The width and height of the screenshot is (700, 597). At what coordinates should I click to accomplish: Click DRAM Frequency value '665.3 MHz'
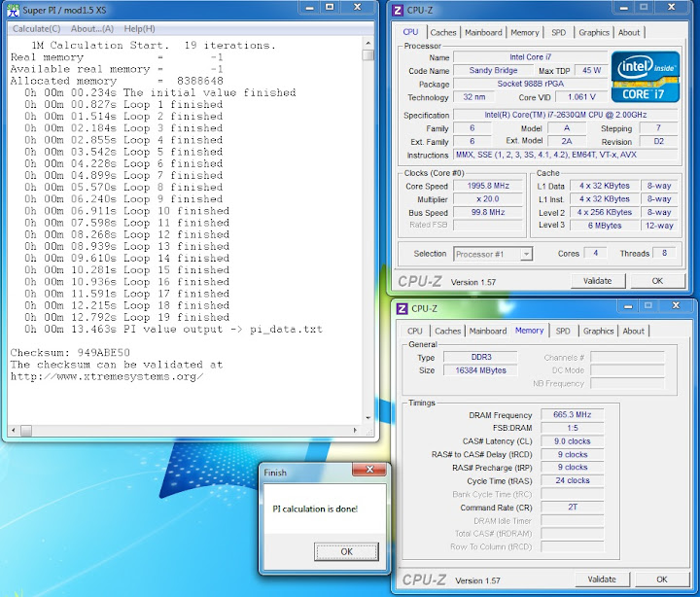click(x=572, y=415)
